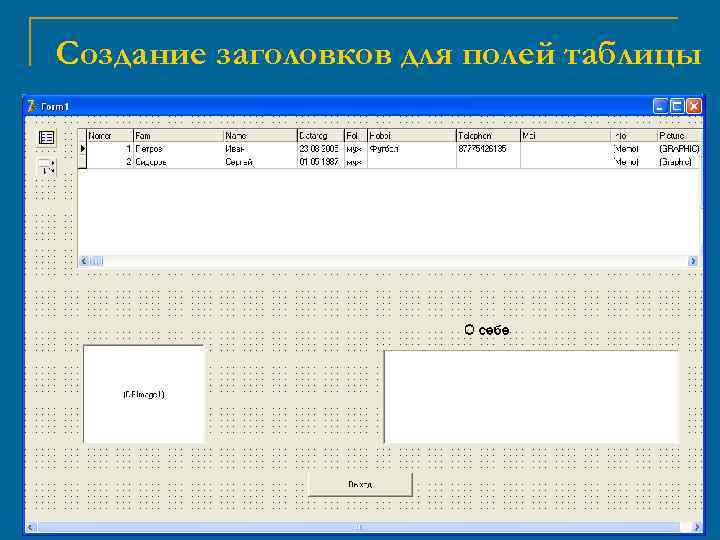Select the cell containing Сидоров
This screenshot has height=540, width=720.
(x=178, y=162)
